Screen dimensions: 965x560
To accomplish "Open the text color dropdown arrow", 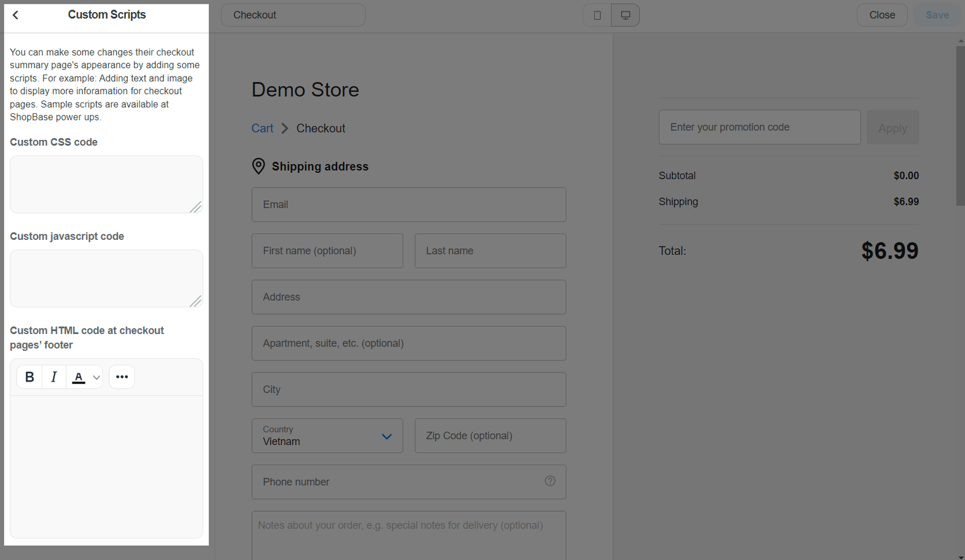I will pyautogui.click(x=96, y=377).
